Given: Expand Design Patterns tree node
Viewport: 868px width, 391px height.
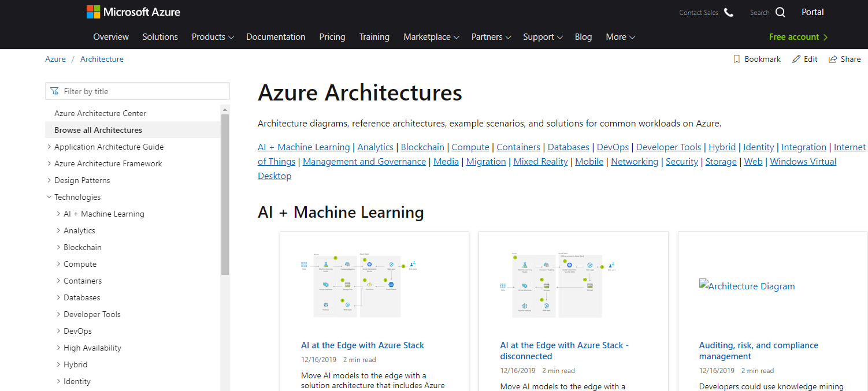Looking at the screenshot, I should click(x=49, y=180).
